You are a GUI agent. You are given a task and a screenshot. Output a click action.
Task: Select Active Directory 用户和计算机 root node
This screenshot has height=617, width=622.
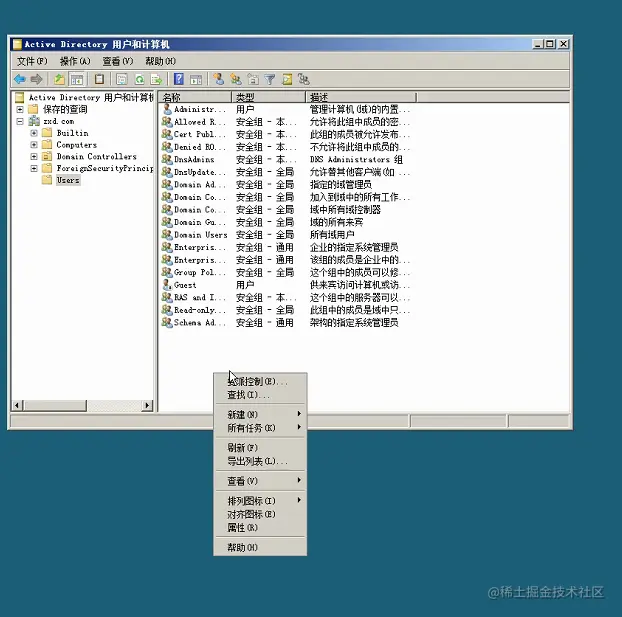point(91,97)
